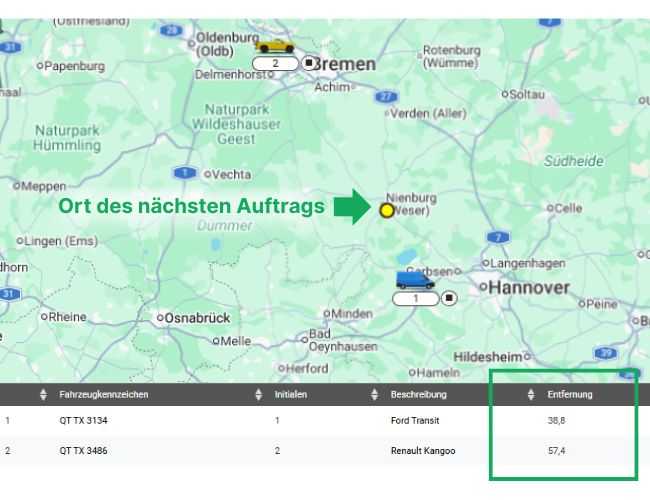Click the Initialen column header

pos(291,394)
